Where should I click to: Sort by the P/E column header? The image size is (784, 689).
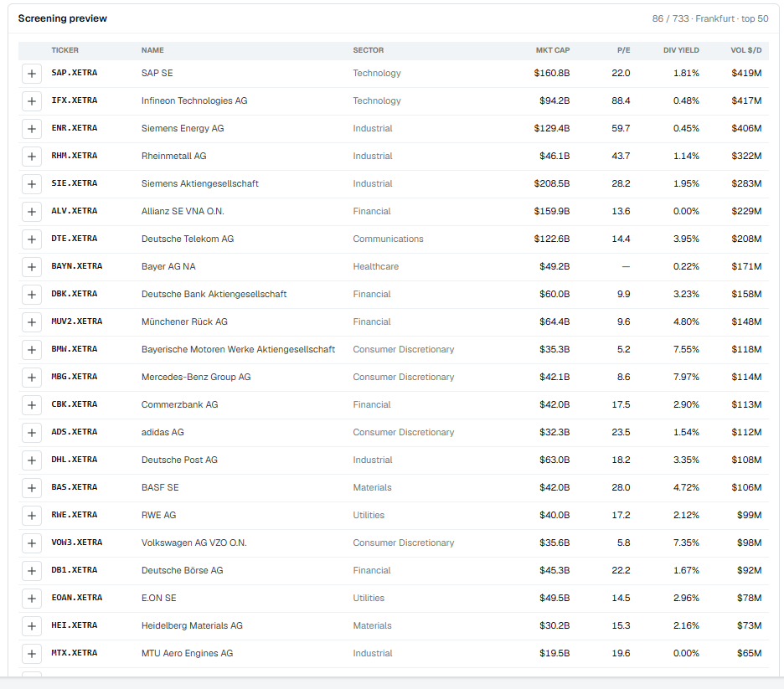pyautogui.click(x=623, y=50)
